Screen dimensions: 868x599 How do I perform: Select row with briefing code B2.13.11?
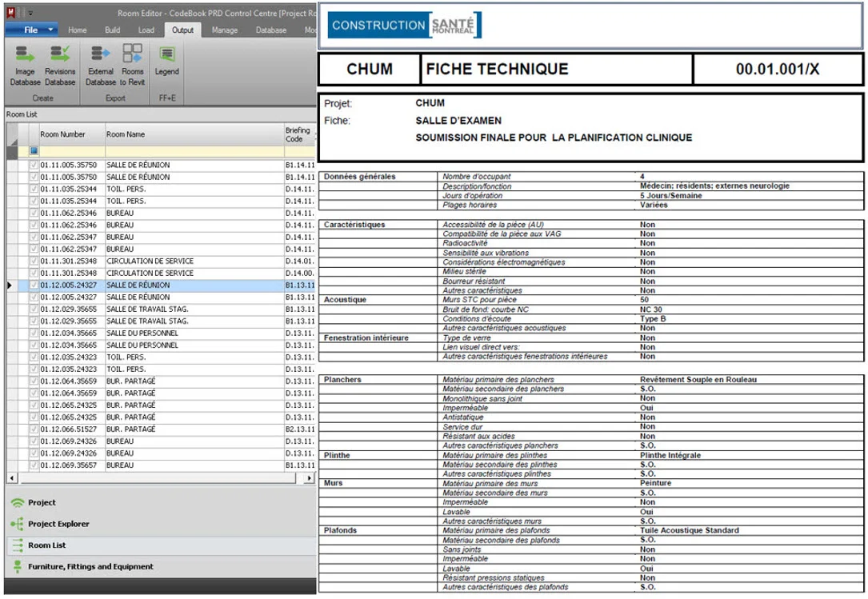click(x=299, y=429)
